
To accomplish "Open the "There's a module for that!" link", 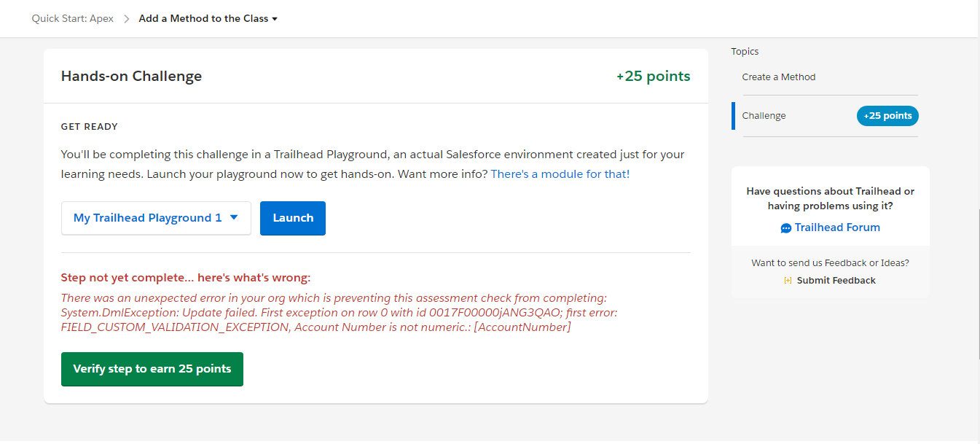I will click(560, 174).
